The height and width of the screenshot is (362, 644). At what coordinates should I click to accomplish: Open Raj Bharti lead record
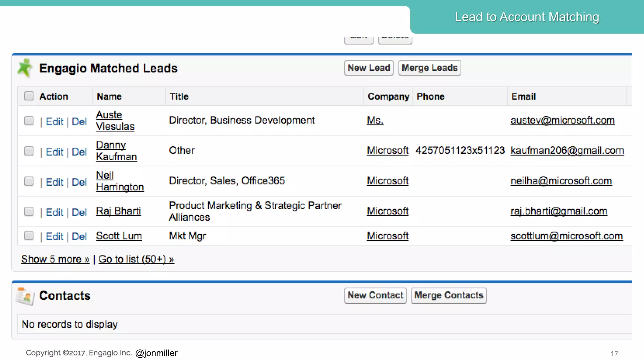[x=118, y=211]
